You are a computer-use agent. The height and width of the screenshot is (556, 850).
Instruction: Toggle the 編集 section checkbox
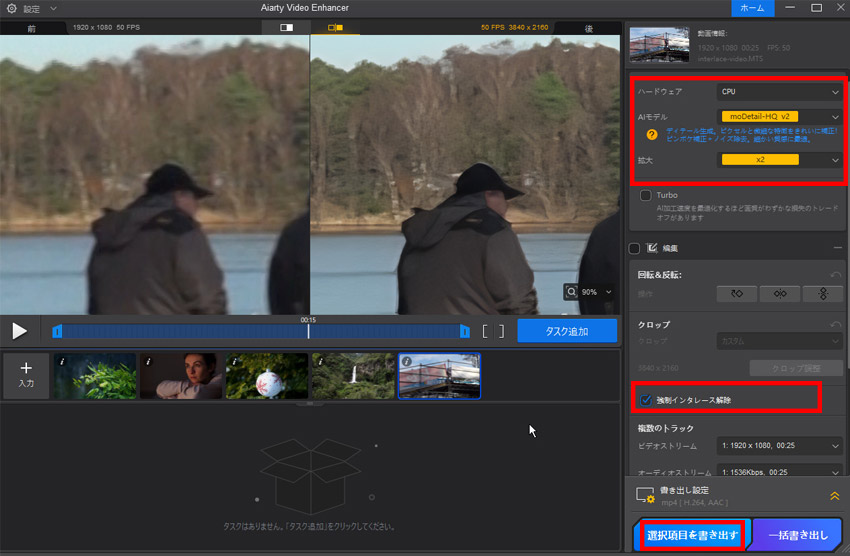[x=634, y=248]
